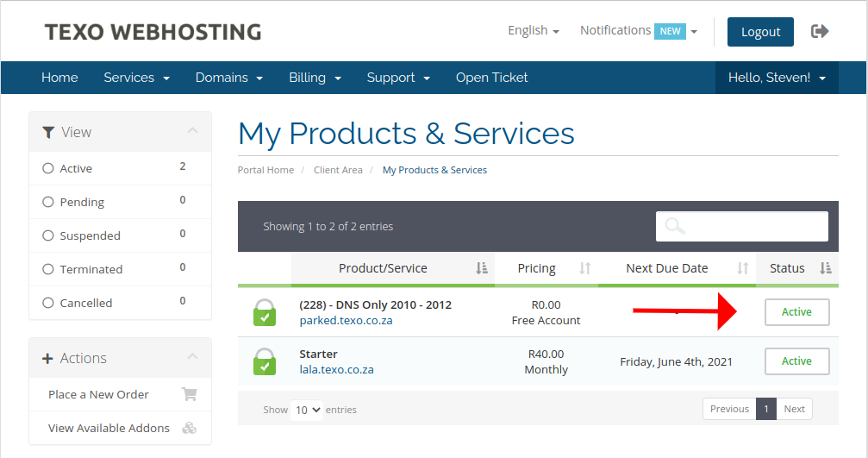Click the table search input field
868x458 pixels.
click(742, 227)
